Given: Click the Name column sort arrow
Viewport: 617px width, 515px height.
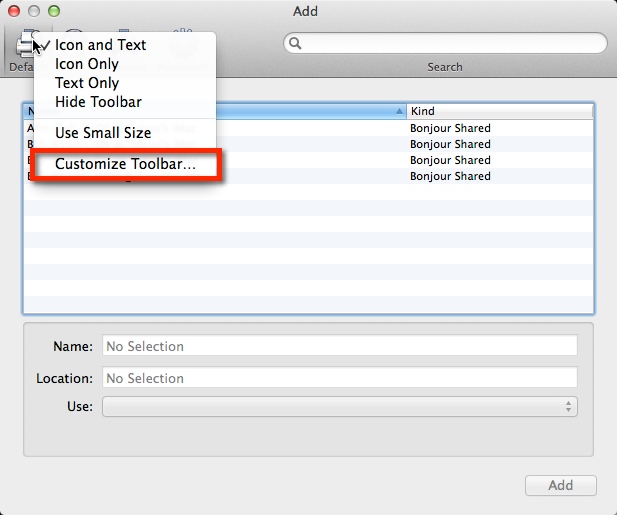Looking at the screenshot, I should click(400, 111).
